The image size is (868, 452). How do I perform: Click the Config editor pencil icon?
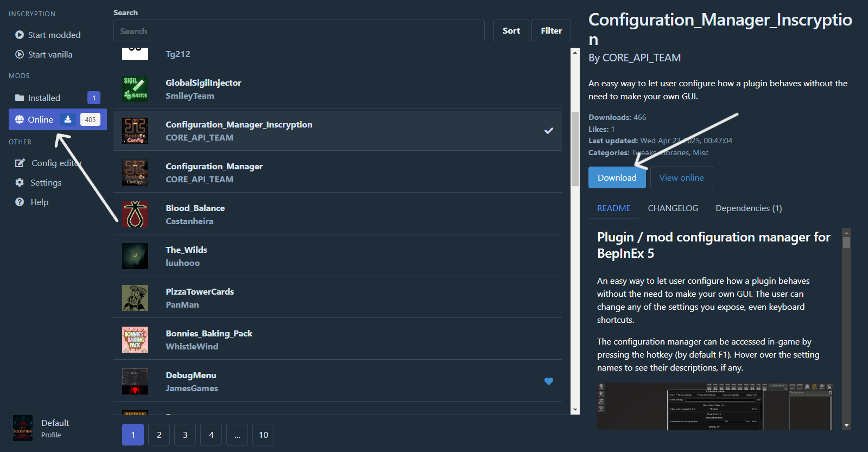(20, 163)
